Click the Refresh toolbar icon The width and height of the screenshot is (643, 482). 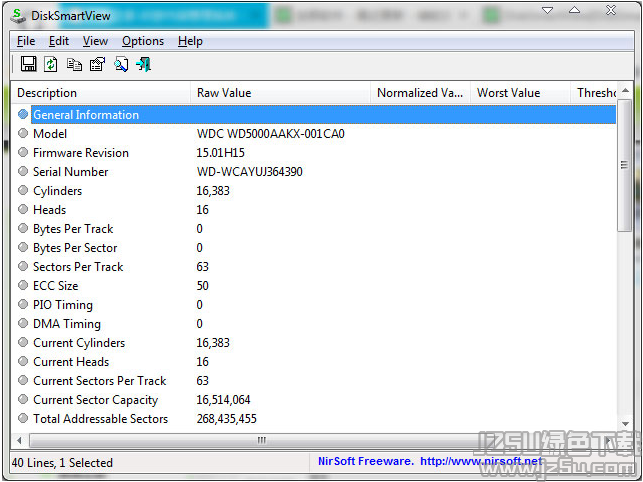pyautogui.click(x=51, y=64)
